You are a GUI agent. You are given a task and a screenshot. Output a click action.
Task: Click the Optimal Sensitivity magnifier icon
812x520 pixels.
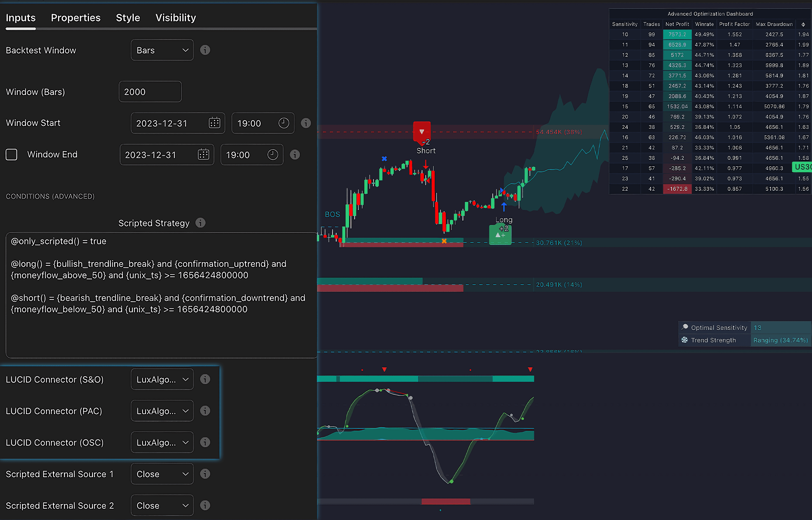[x=685, y=327]
